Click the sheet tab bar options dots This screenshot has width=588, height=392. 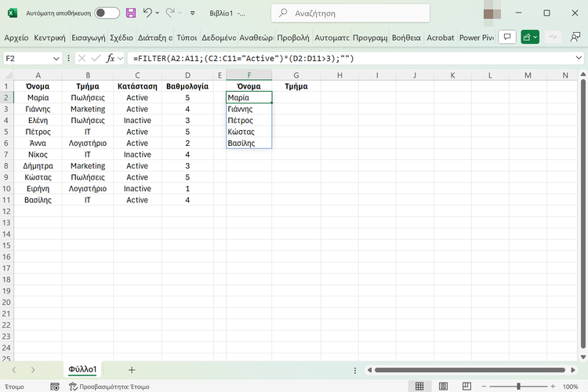pos(355,370)
